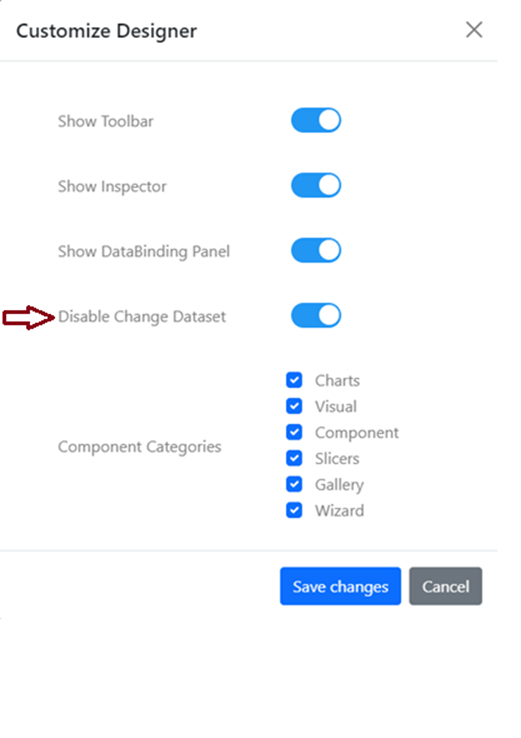The image size is (521, 738).
Task: Uncheck the Wizard category checkbox
Action: [x=294, y=510]
